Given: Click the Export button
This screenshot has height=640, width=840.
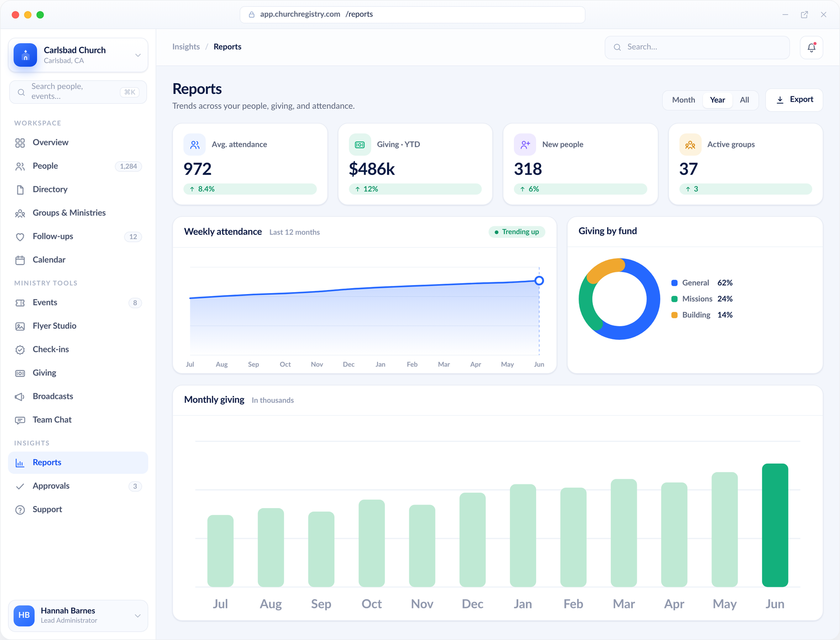Looking at the screenshot, I should pos(794,100).
